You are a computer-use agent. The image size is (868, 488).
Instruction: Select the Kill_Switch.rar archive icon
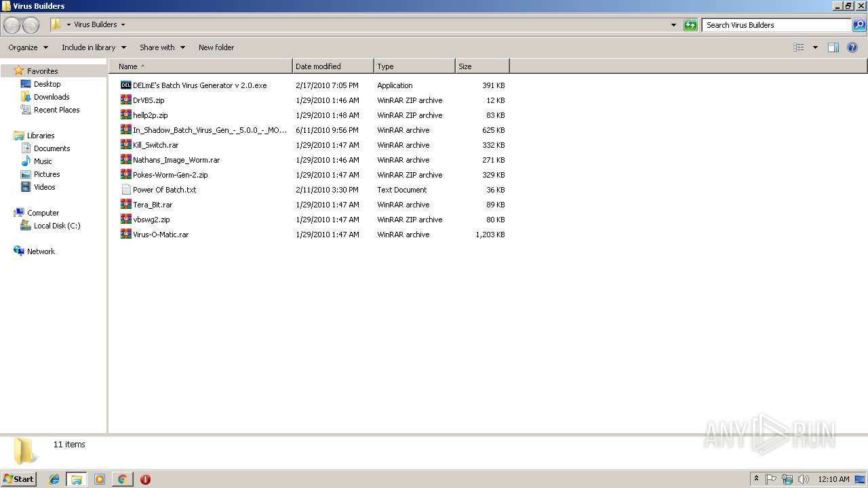tap(126, 145)
